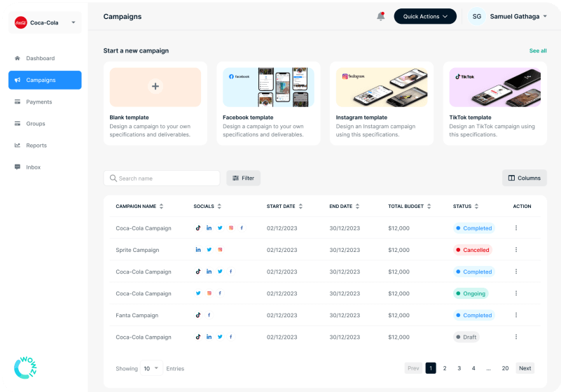561x392 pixels.
Task: Click LinkedIn icon in Sprite Campaign row
Action: click(x=198, y=250)
